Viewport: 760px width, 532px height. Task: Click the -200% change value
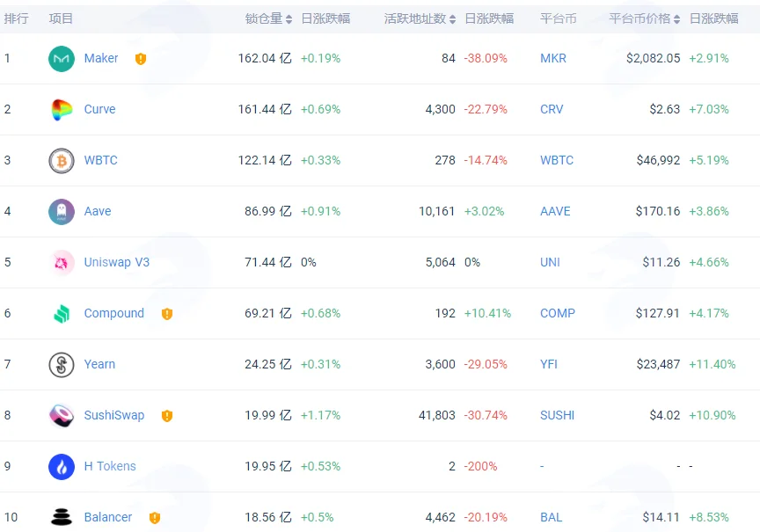coord(480,466)
